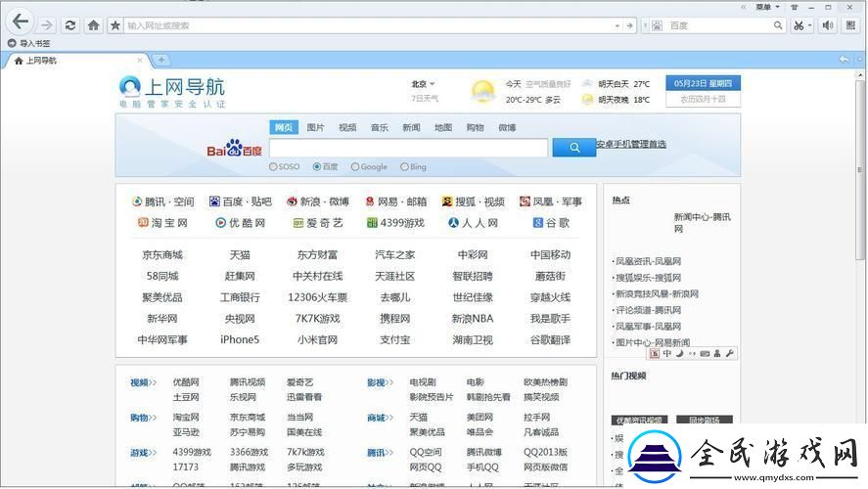Go back with the back arrow button
Image resolution: width=868 pixels, height=489 pixels.
pyautogui.click(x=21, y=22)
